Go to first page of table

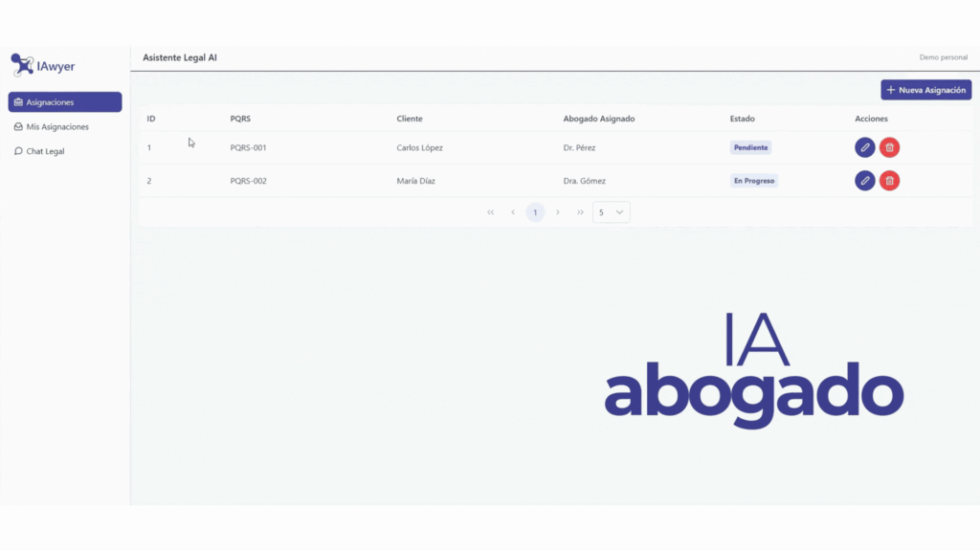coord(491,212)
